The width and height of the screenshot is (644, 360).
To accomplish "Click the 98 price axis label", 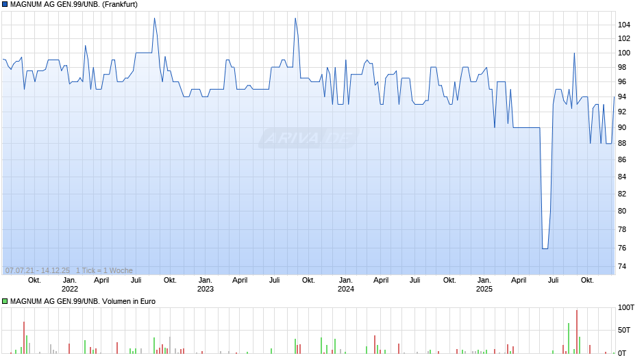I will (x=622, y=67).
